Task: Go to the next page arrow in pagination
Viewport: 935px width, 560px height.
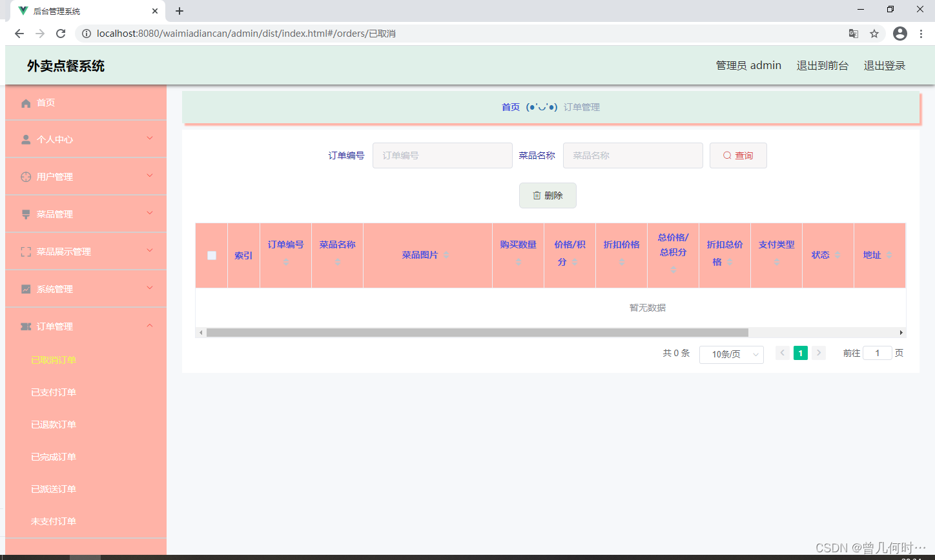Action: [x=819, y=353]
